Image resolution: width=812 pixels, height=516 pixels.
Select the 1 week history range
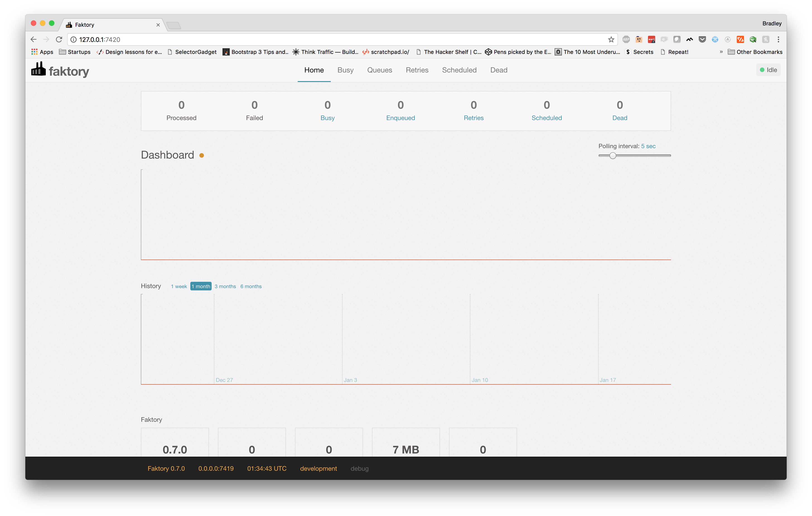pos(179,286)
